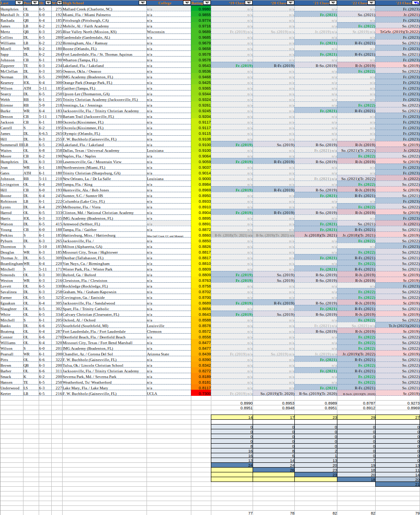Select the 'Mertz' last name cell
The width and height of the screenshot is (420, 515).
pyautogui.click(x=11, y=32)
